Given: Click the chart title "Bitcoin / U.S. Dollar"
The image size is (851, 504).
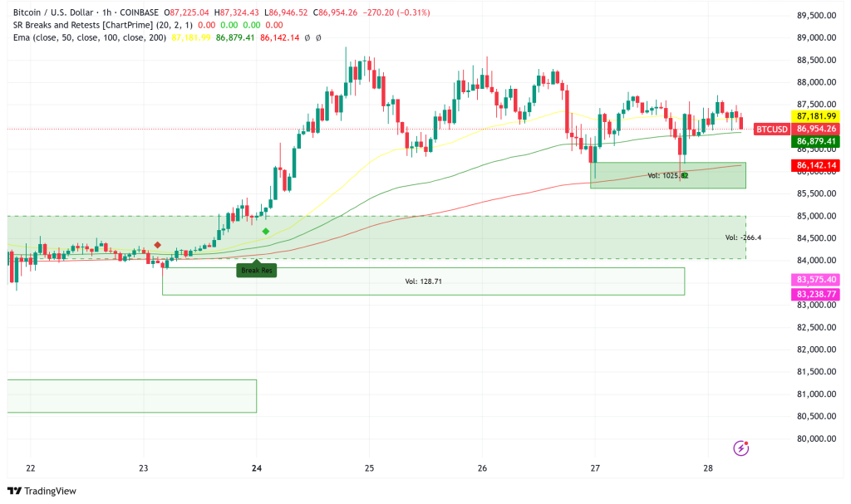Looking at the screenshot, I should coord(52,12).
